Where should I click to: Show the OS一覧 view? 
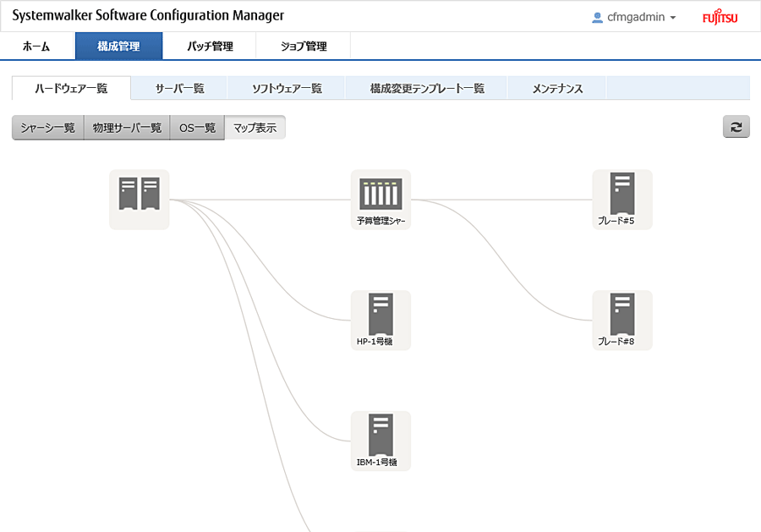[197, 128]
